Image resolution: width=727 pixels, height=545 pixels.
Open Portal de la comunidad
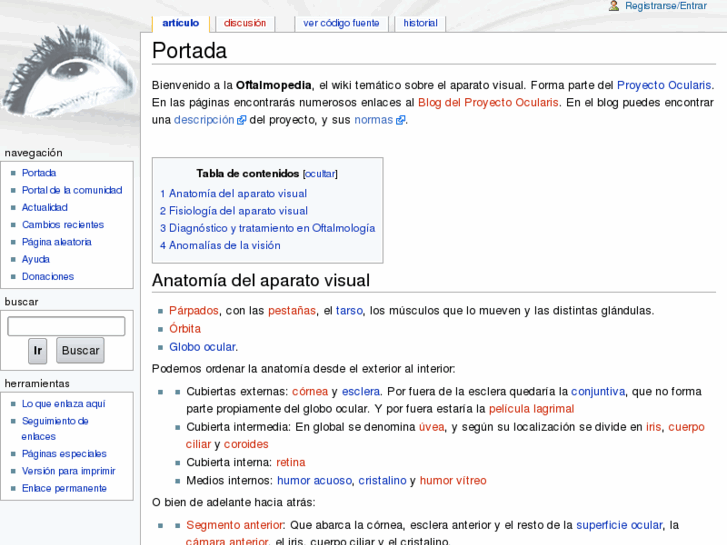click(x=72, y=190)
